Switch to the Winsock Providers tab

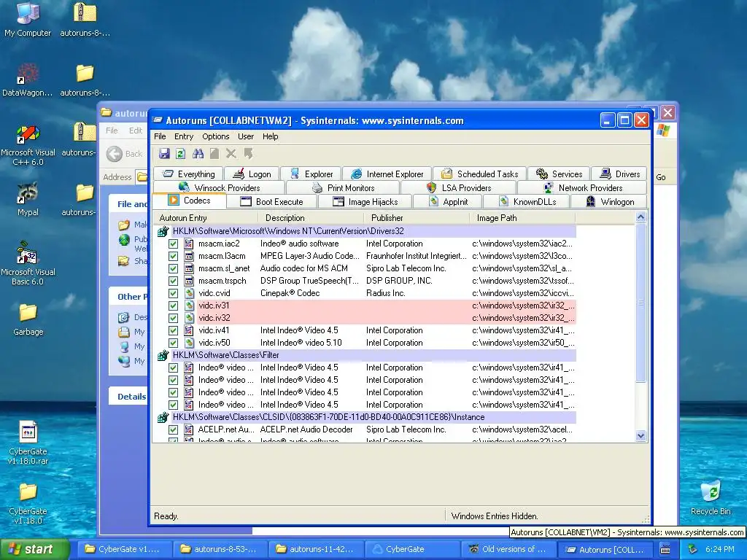click(x=219, y=187)
